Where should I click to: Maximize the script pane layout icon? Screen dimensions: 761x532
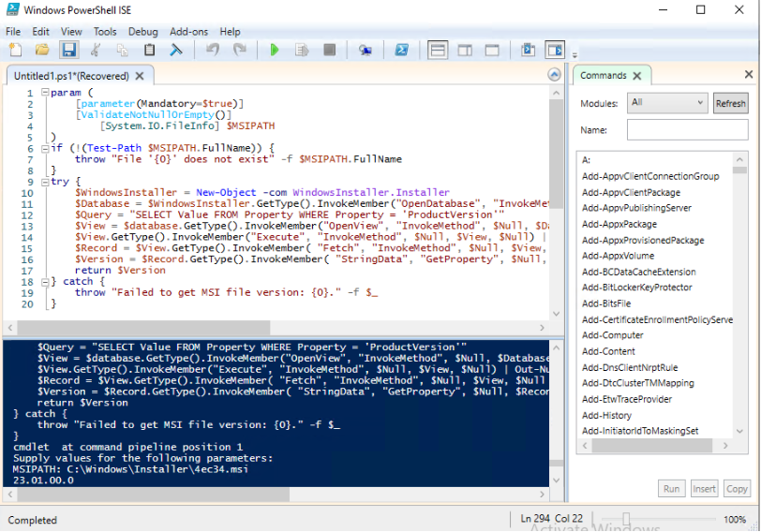coord(492,50)
